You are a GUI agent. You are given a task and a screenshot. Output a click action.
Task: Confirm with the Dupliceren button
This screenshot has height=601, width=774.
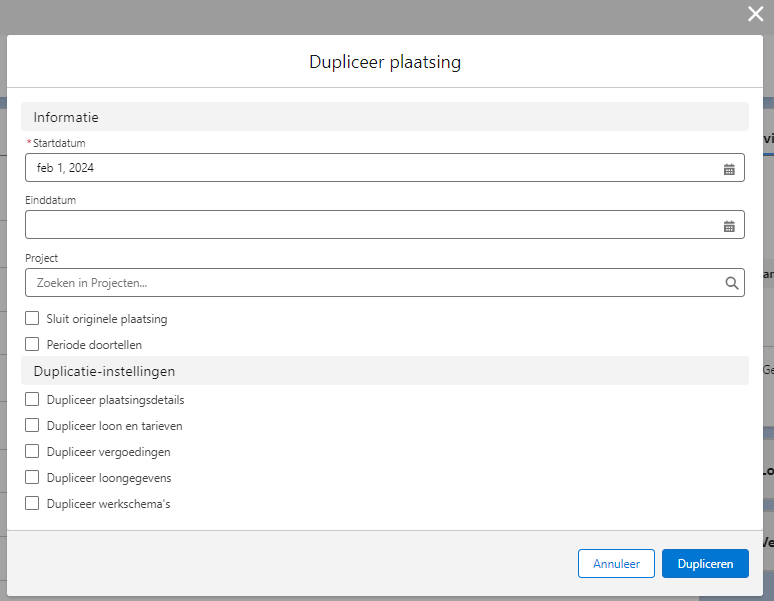(704, 564)
